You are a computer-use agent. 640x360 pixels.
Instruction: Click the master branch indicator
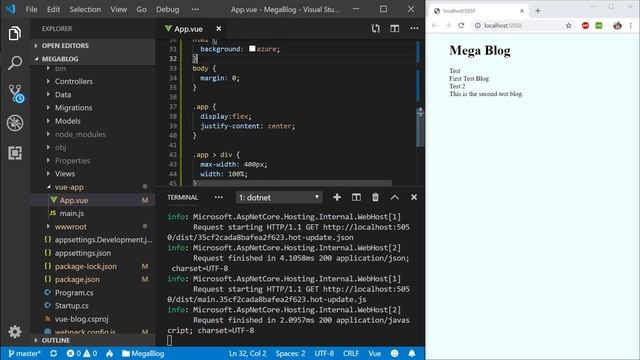point(24,353)
